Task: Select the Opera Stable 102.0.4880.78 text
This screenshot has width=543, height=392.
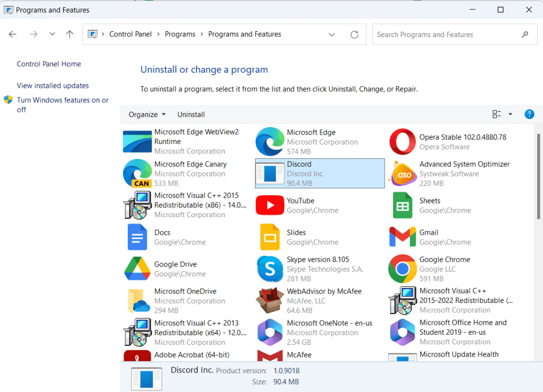Action: 462,137
